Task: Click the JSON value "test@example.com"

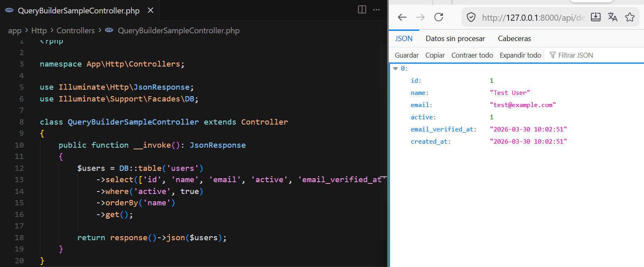Action: pos(523,105)
